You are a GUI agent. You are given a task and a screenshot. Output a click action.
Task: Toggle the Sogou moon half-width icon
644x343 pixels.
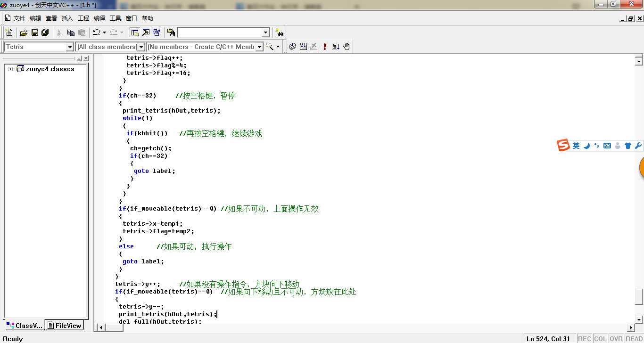coord(587,146)
